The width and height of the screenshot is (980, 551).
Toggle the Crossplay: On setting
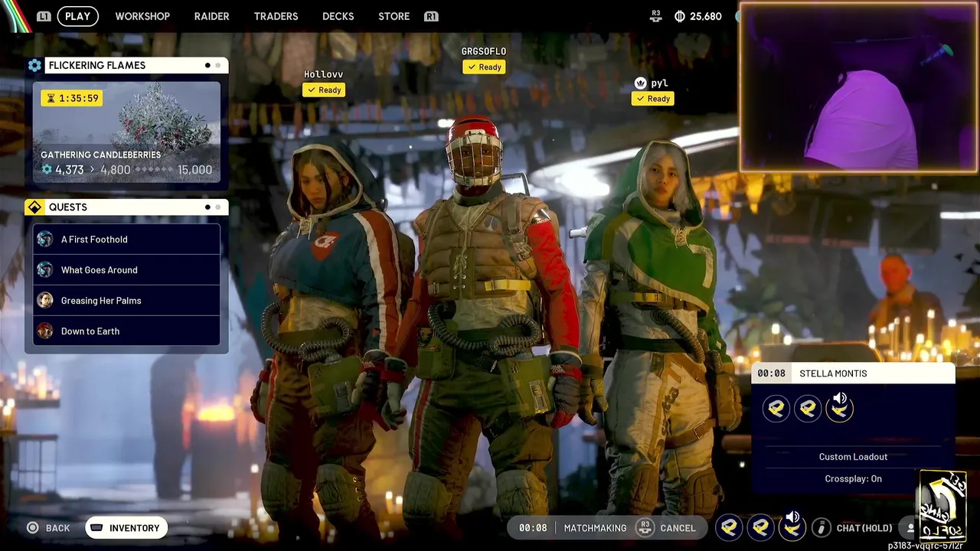853,479
